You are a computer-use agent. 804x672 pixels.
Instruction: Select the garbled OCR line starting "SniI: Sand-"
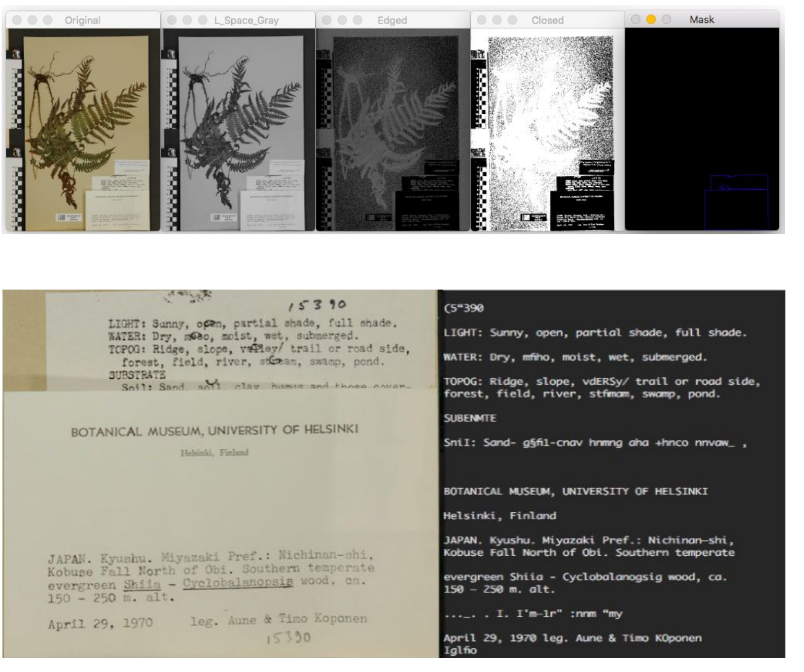[595, 443]
